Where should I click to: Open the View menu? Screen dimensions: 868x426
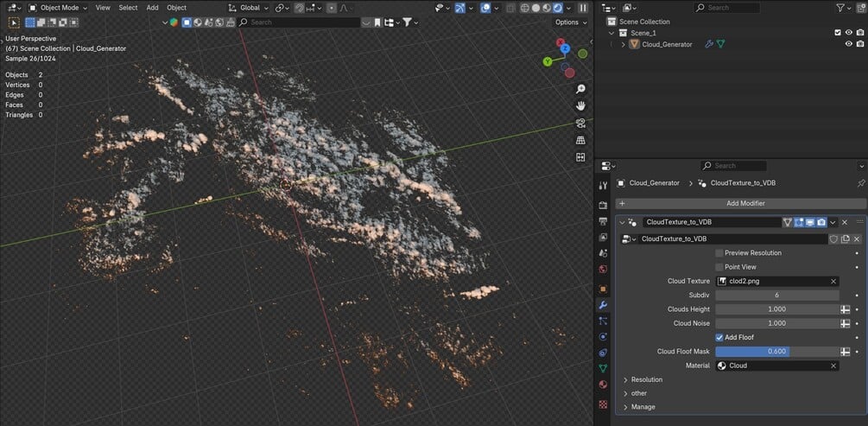pyautogui.click(x=103, y=8)
